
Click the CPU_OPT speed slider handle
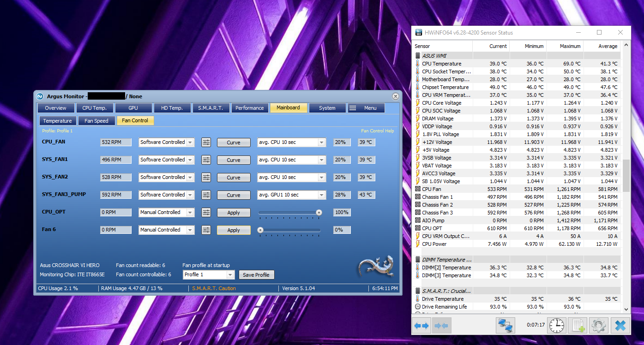click(x=319, y=212)
